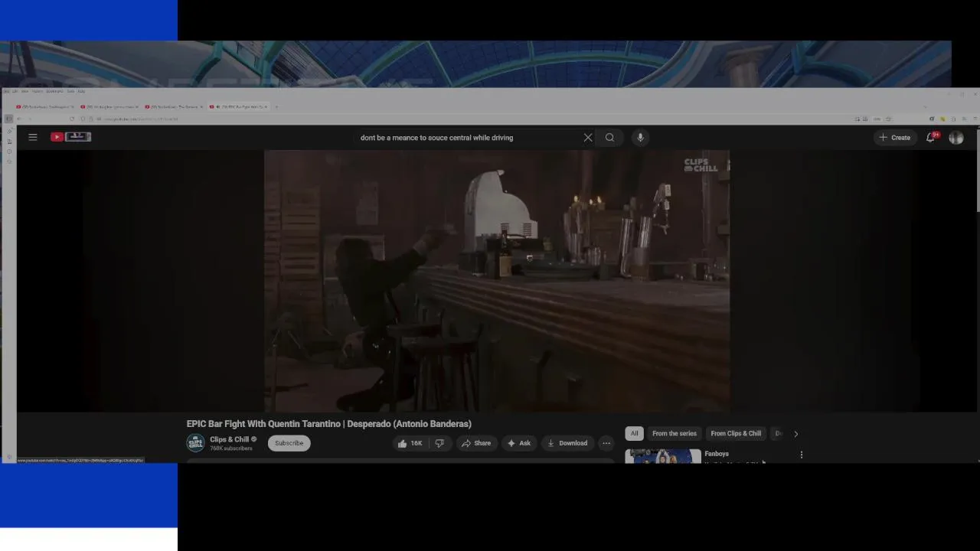Image resolution: width=980 pixels, height=551 pixels.
Task: Click the search magnifier button
Action: coord(609,138)
